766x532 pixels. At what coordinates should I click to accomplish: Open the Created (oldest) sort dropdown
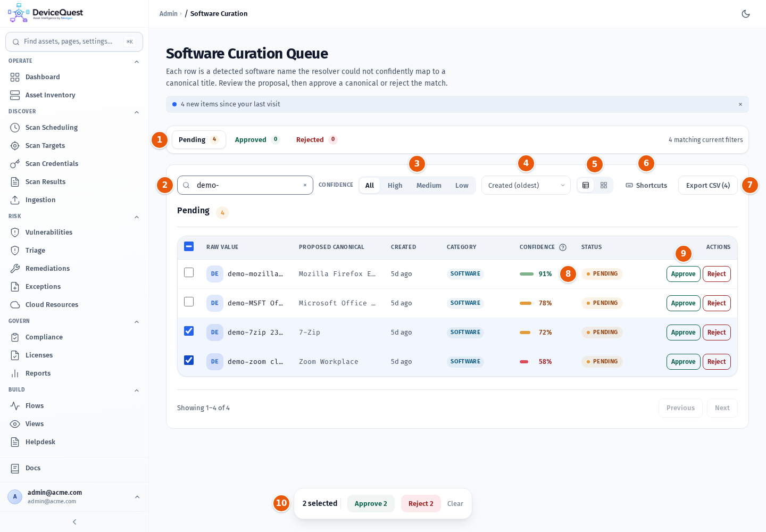[526, 185]
